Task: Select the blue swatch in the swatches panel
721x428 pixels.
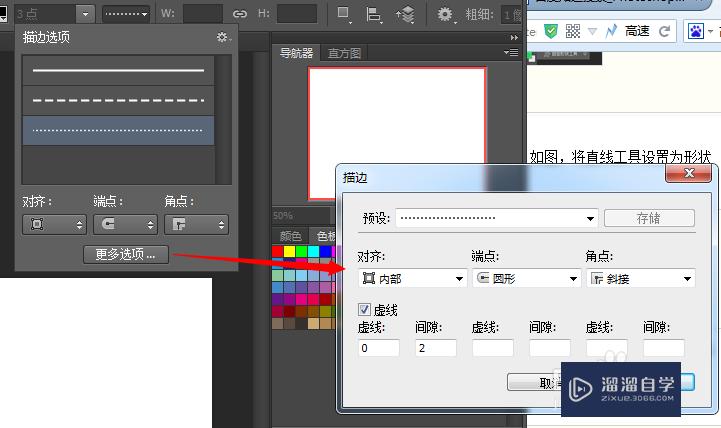Action: (x=325, y=251)
